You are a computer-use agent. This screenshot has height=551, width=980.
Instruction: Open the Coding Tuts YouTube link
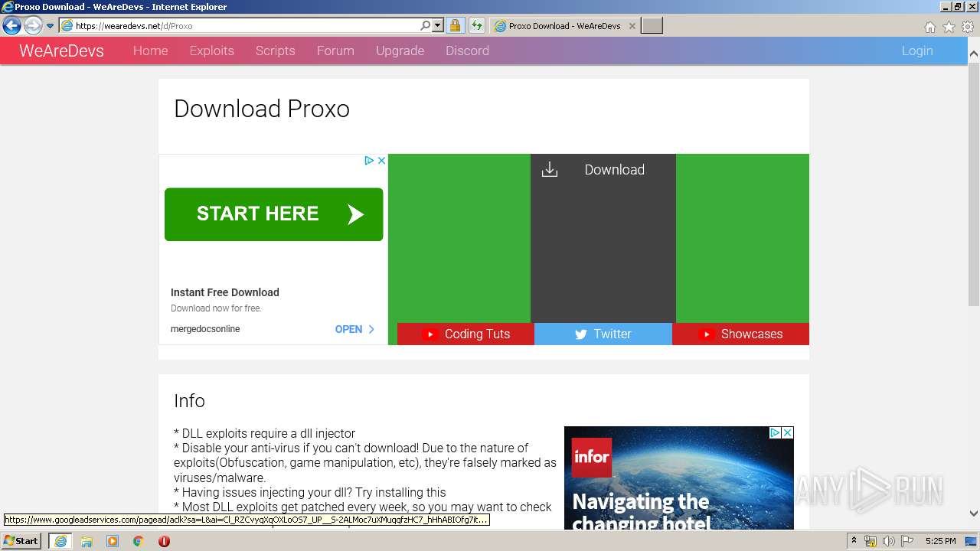point(465,334)
